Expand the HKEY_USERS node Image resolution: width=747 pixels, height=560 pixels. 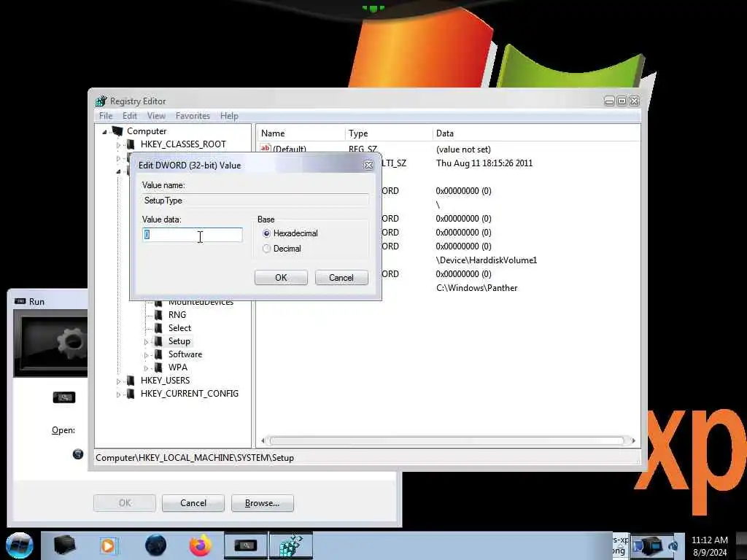click(118, 381)
